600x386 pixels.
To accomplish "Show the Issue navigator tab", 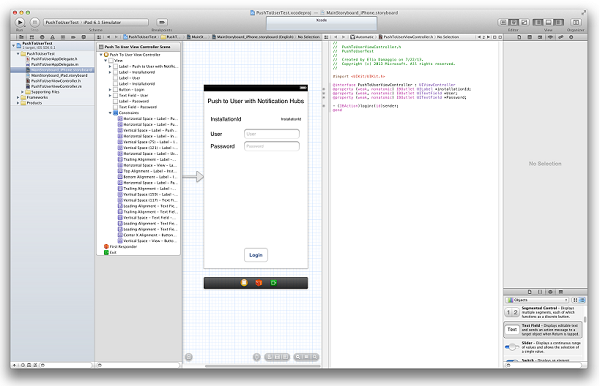I will (x=52, y=37).
